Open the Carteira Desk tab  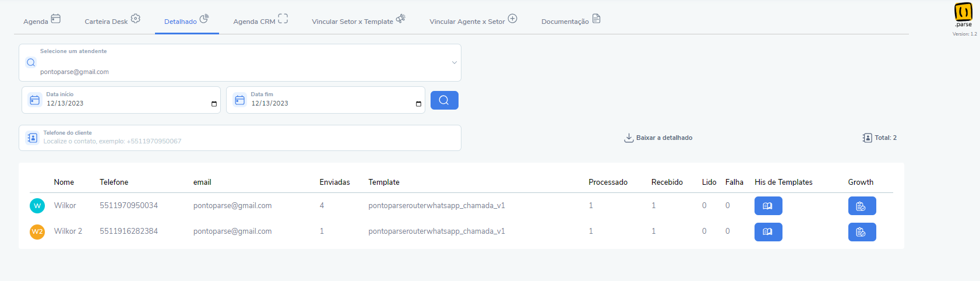[112, 20]
